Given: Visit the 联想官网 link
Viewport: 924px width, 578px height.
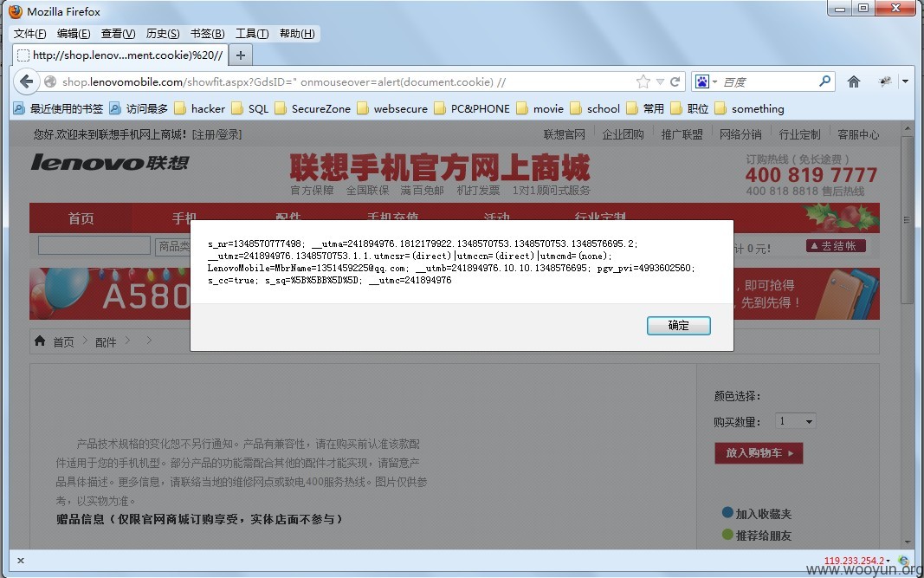Looking at the screenshot, I should click(564, 134).
